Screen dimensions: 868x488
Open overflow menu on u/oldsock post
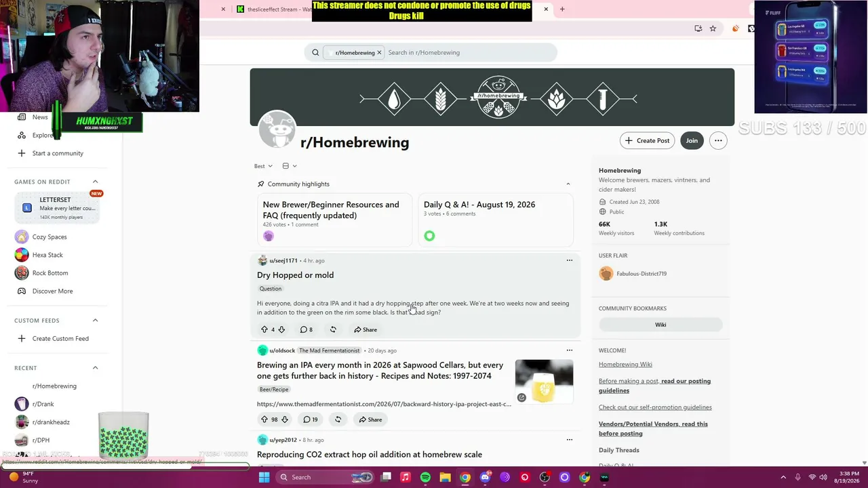pos(570,350)
